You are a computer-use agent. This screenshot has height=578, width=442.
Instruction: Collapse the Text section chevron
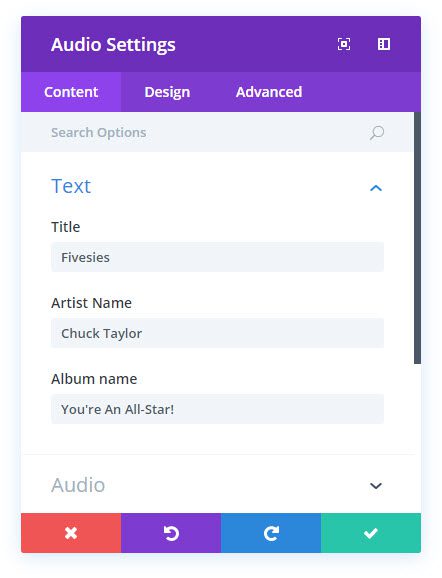click(x=376, y=188)
